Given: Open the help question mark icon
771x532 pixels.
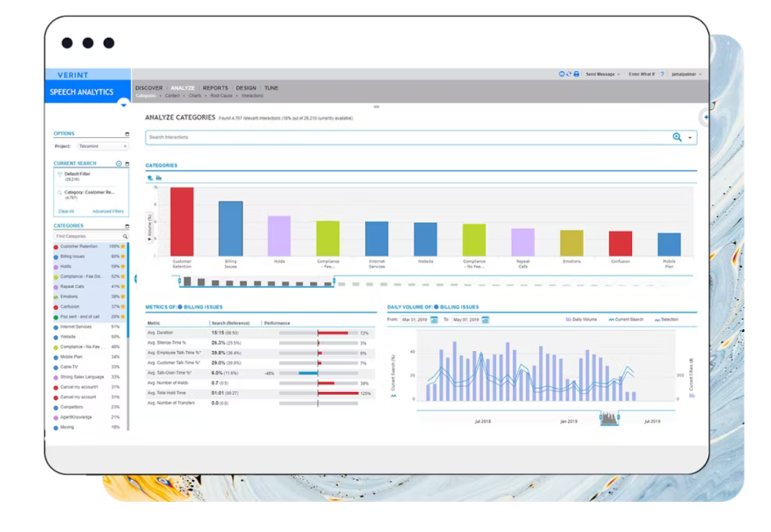Looking at the screenshot, I should [662, 74].
